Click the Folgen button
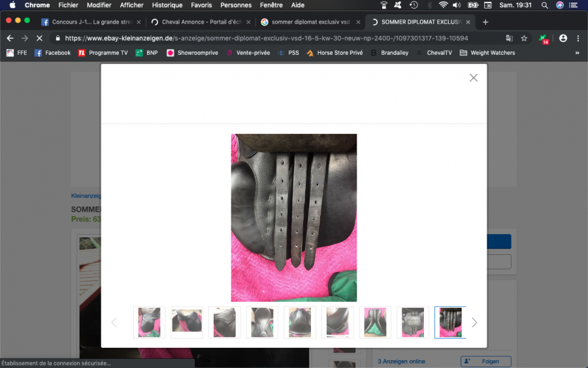The image size is (588, 368). 485,361
